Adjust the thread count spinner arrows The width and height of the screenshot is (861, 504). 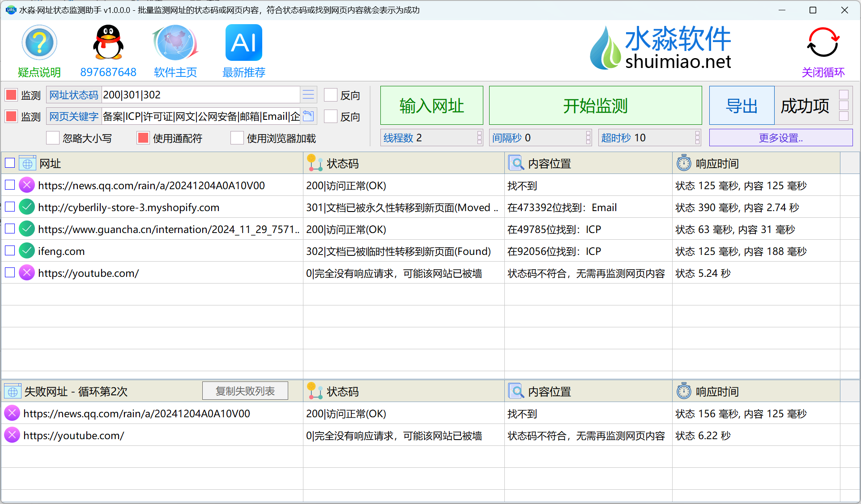tap(479, 138)
